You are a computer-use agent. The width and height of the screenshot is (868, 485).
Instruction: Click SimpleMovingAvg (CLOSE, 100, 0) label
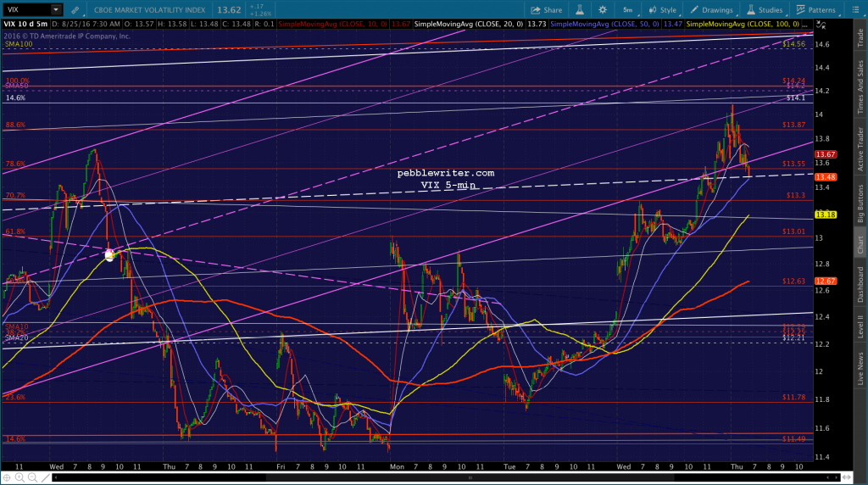click(743, 25)
